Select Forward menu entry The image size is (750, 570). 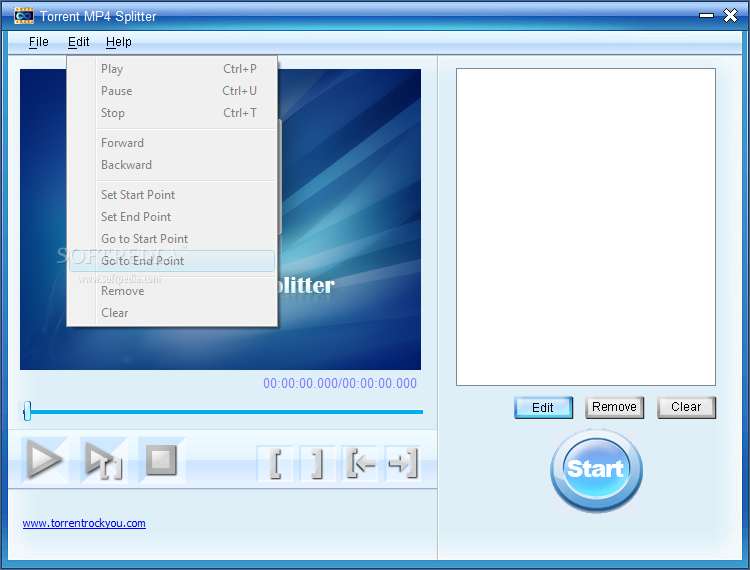(x=172, y=143)
